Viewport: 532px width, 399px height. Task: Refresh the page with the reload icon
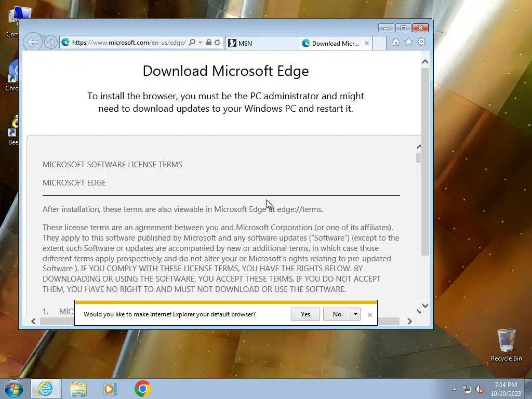217,43
